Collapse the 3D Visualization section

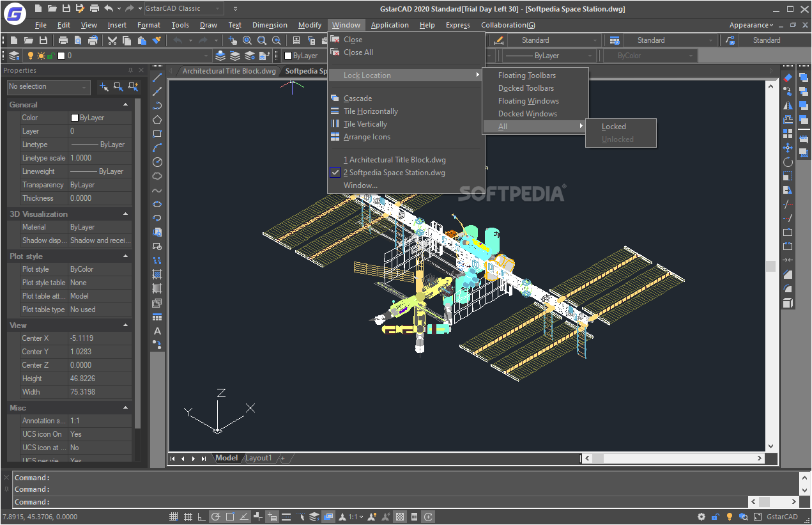[x=125, y=214]
